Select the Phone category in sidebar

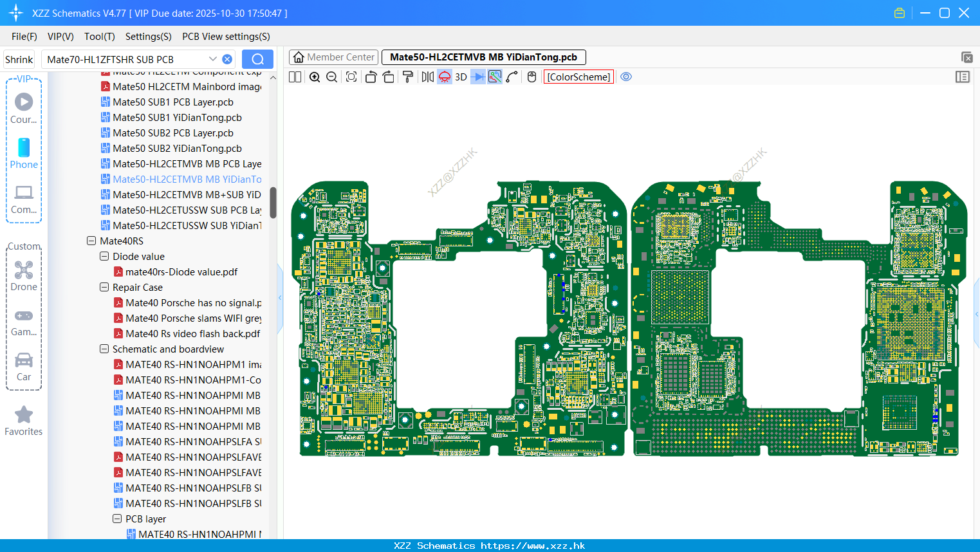(x=24, y=153)
